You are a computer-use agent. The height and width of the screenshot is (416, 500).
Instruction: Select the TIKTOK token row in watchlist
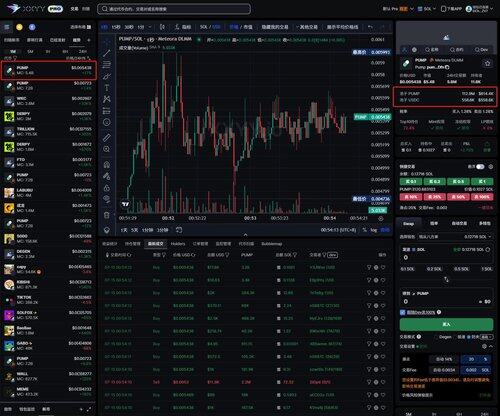[x=49, y=300]
